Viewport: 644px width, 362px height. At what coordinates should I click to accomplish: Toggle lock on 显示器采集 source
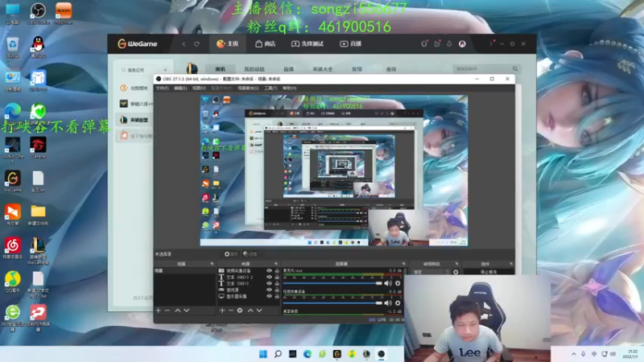pos(277,296)
